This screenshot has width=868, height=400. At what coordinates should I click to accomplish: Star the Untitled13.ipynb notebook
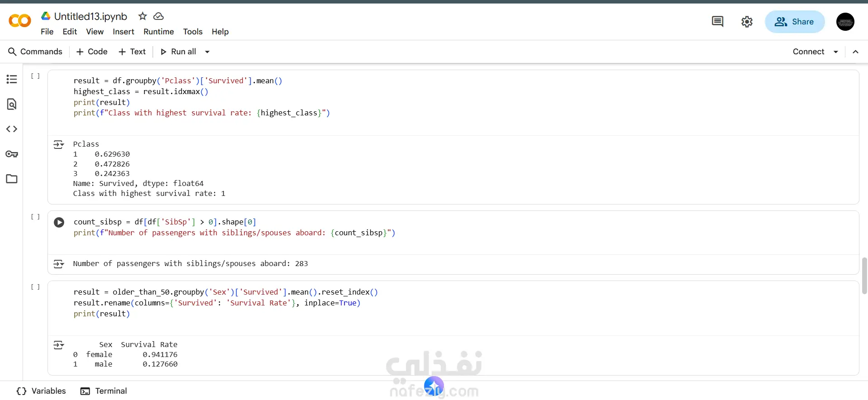coord(142,16)
